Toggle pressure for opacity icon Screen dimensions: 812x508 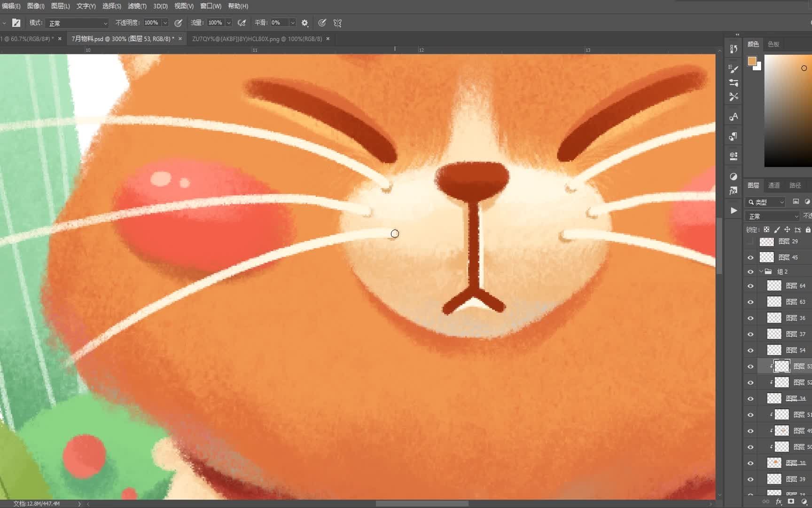pos(178,23)
